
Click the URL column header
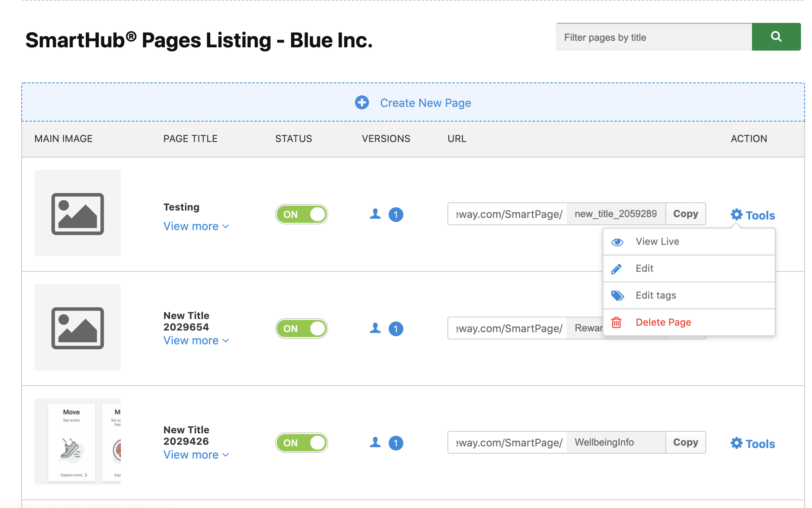(x=457, y=139)
